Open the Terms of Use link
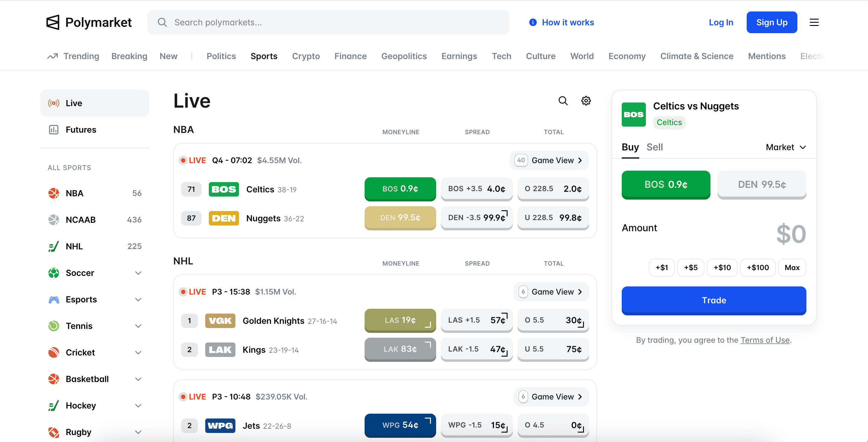The image size is (868, 442). (x=765, y=340)
